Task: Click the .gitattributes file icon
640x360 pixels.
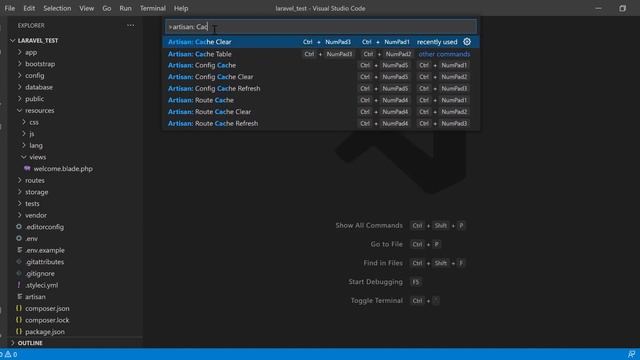Action: click(19, 262)
